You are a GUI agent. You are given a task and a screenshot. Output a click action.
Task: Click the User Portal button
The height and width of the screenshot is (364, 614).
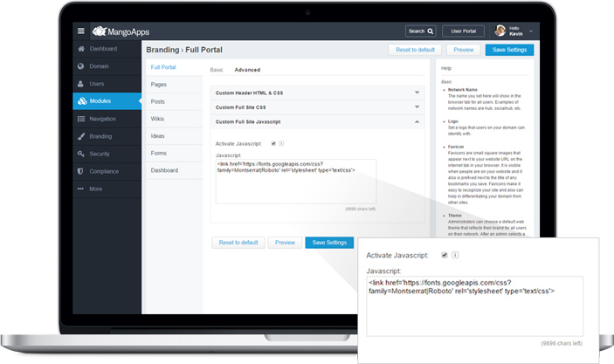[463, 31]
